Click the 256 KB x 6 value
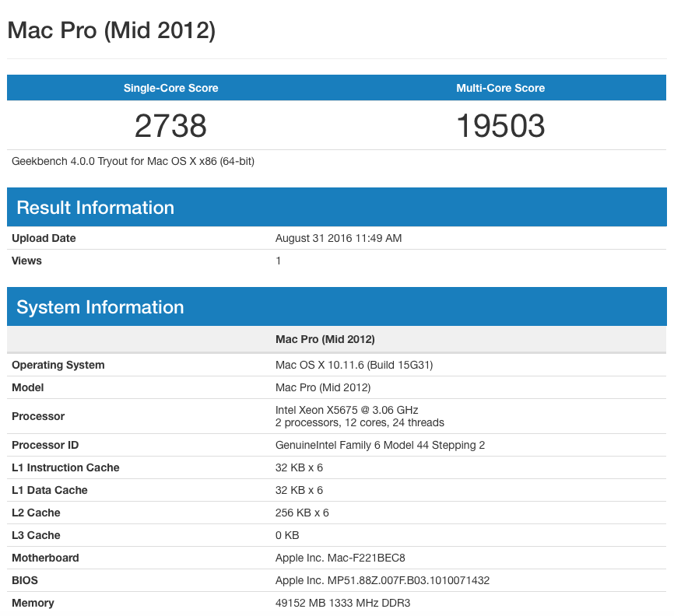 (302, 513)
